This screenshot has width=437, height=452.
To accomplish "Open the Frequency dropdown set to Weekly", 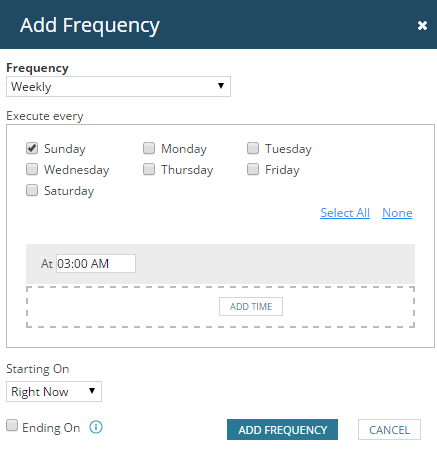I will [118, 87].
